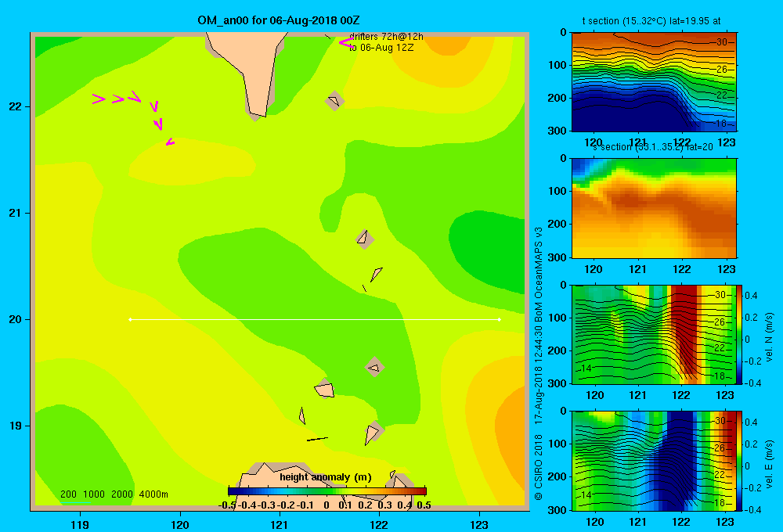
Task: Open the northward velocity section panel
Action: [654, 334]
